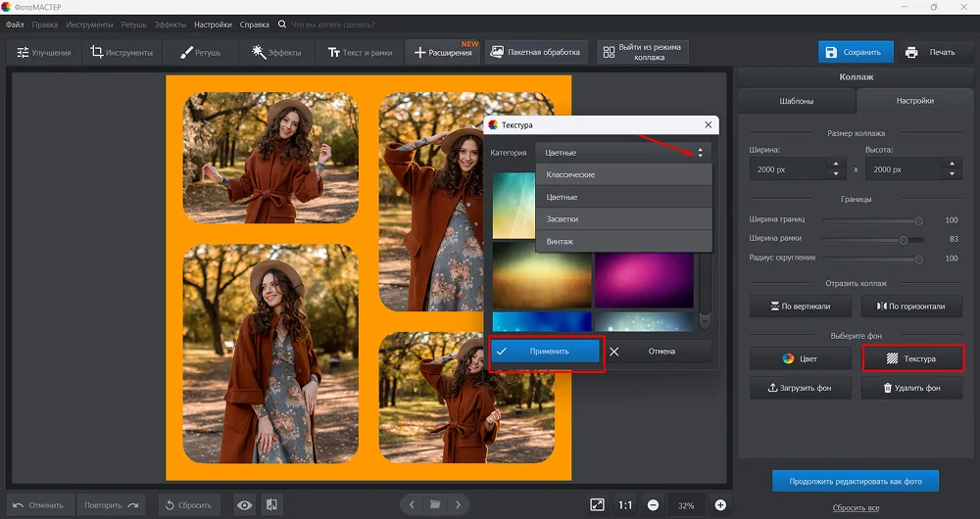This screenshot has width=980, height=519.
Task: Toggle the before/after compare icon
Action: coord(271,505)
